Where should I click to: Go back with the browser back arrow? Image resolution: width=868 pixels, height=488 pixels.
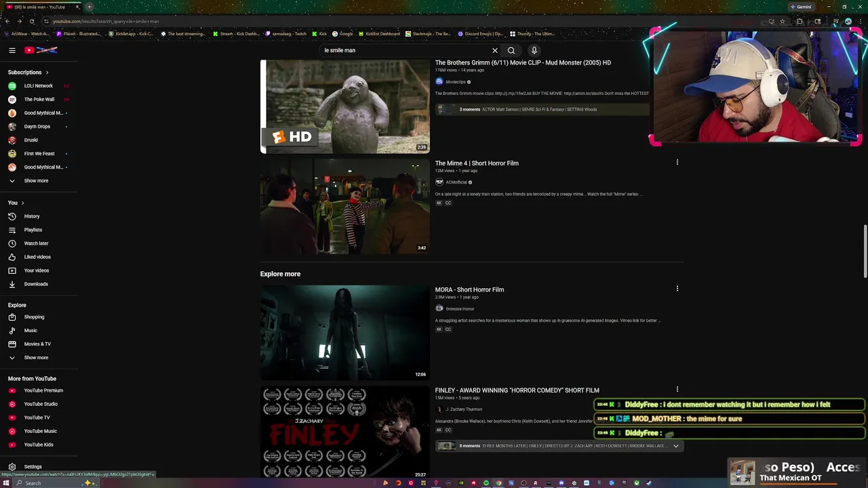pyautogui.click(x=7, y=21)
